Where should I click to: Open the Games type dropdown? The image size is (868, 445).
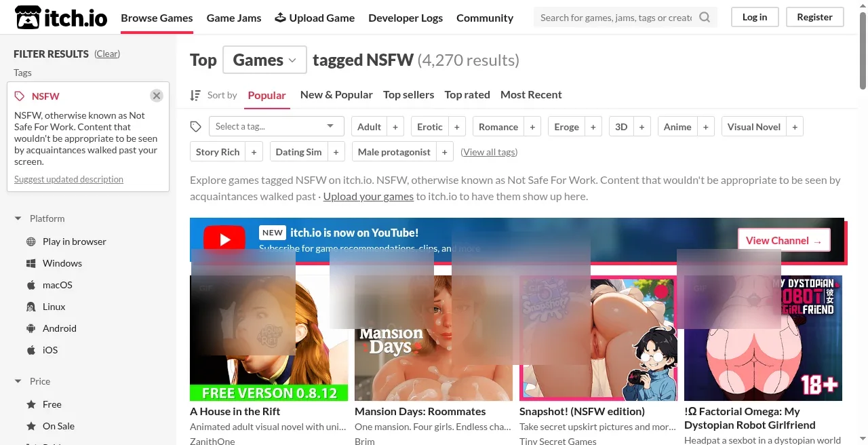coord(264,60)
